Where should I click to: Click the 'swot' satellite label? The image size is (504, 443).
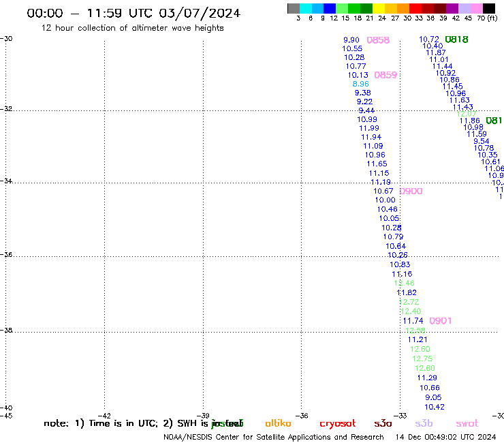pos(467,424)
